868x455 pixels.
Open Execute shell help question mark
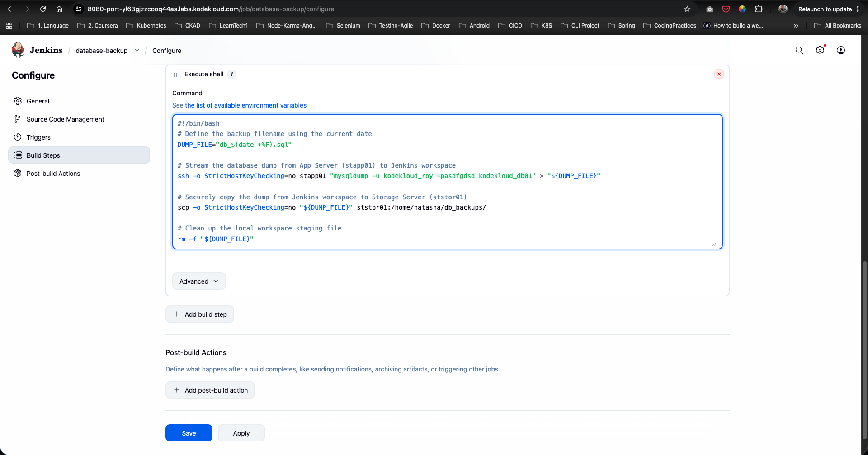(x=231, y=74)
